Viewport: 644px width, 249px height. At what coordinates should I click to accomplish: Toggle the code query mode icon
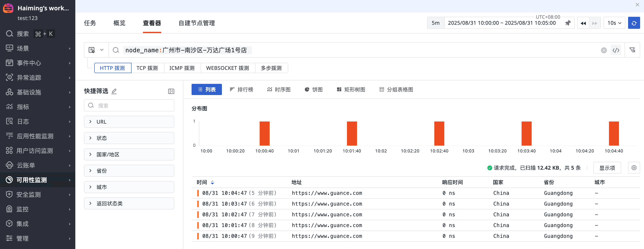616,50
